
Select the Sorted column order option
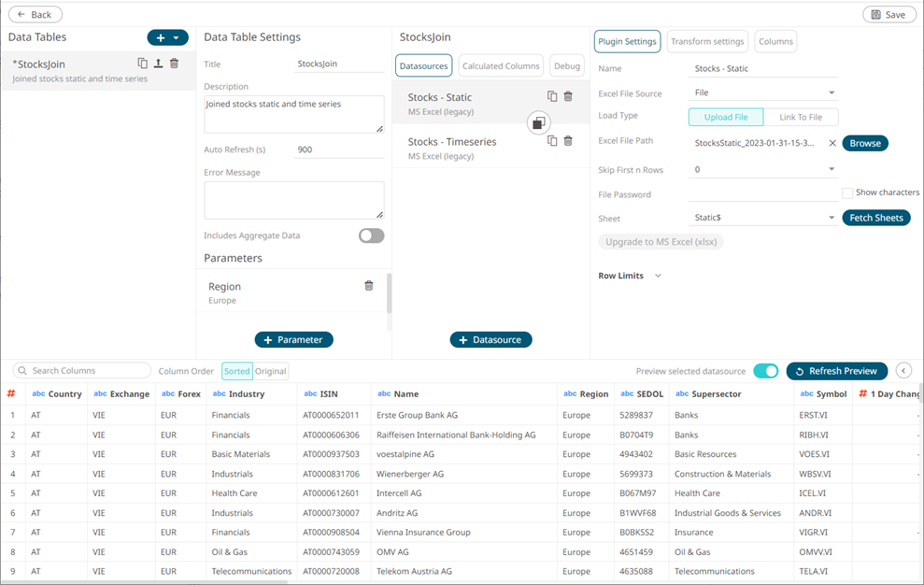tap(236, 371)
